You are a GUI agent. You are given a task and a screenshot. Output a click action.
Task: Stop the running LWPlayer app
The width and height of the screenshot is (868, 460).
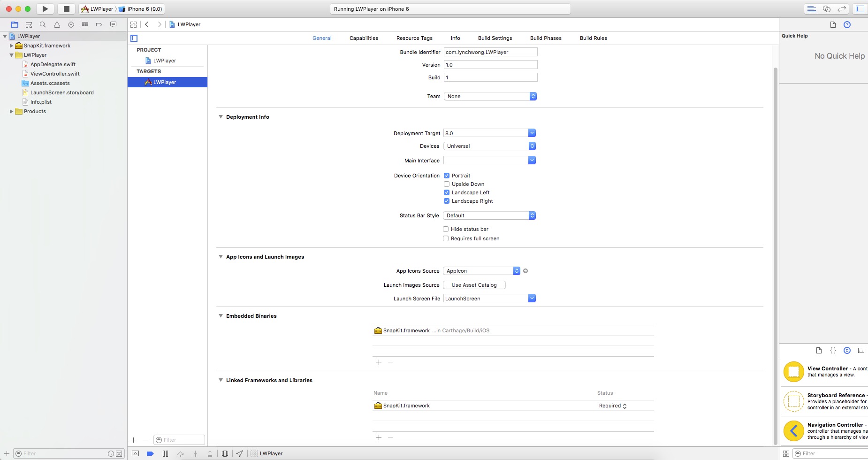tap(67, 9)
